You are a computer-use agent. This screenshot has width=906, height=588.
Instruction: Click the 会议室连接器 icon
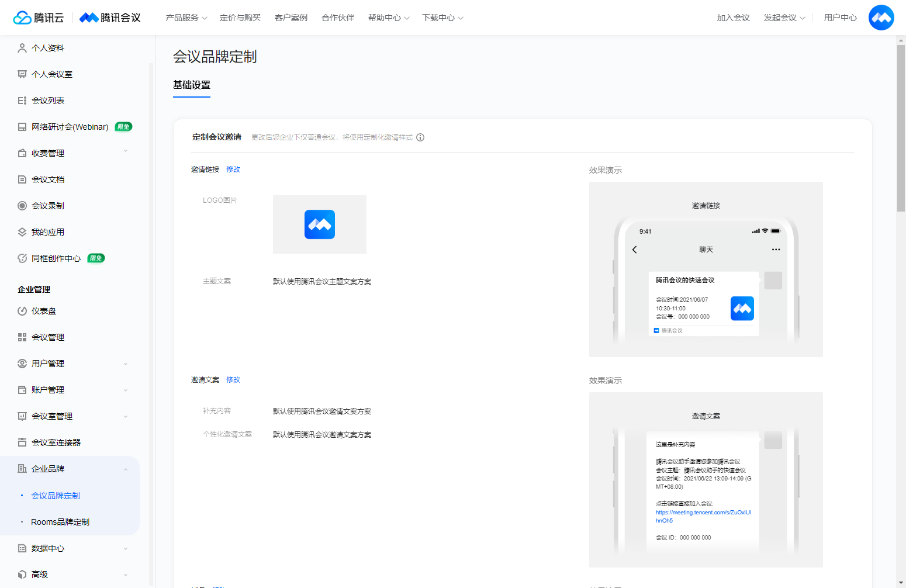click(x=22, y=442)
